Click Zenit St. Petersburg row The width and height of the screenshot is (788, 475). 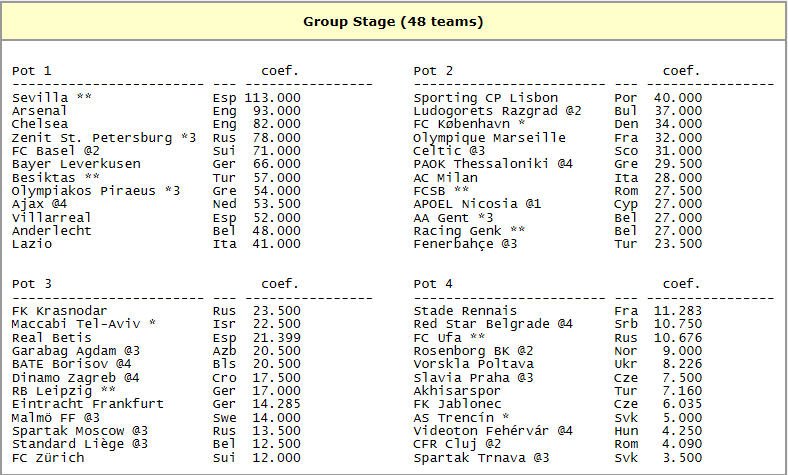point(156,137)
